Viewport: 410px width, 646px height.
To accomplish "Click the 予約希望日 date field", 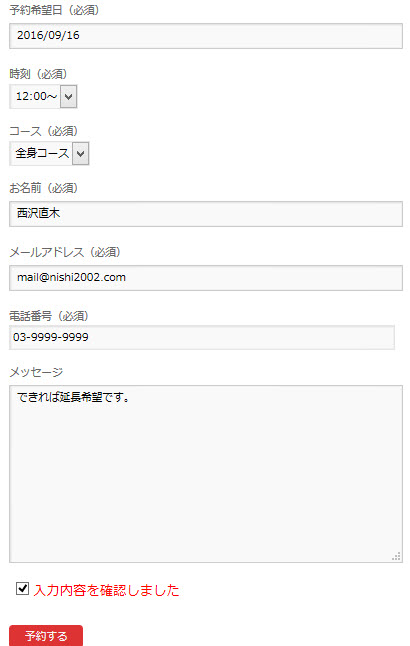I will [x=206, y=36].
